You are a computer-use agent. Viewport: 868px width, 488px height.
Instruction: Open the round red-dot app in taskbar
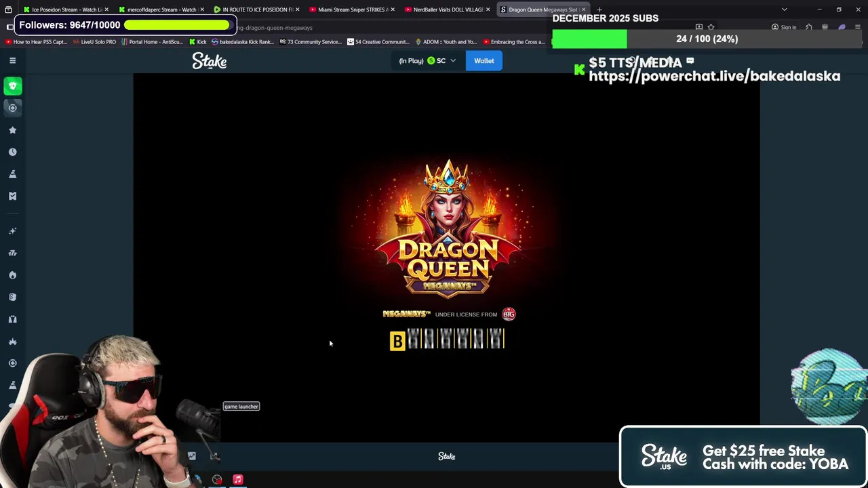pyautogui.click(x=217, y=480)
